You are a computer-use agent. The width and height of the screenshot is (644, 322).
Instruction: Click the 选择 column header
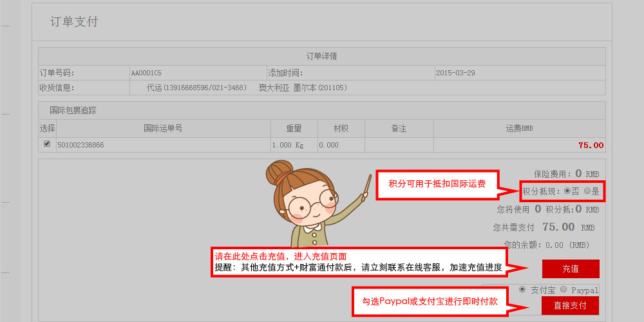(x=47, y=129)
